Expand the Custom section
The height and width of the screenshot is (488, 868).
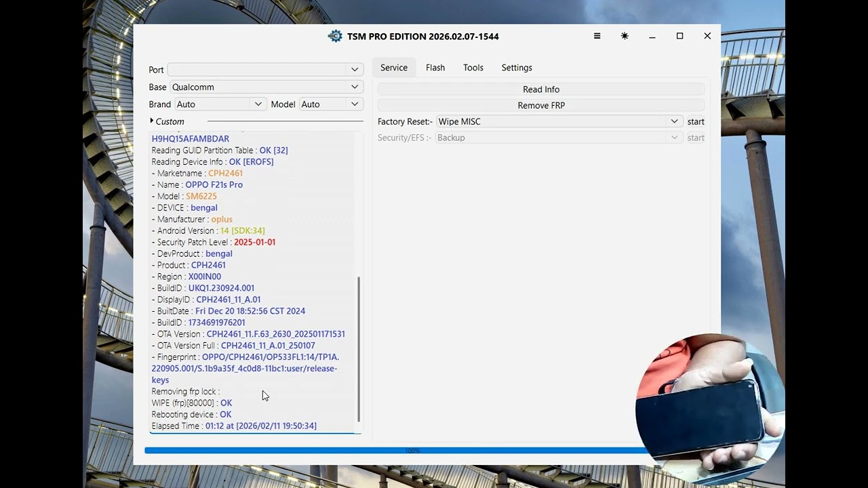point(167,121)
